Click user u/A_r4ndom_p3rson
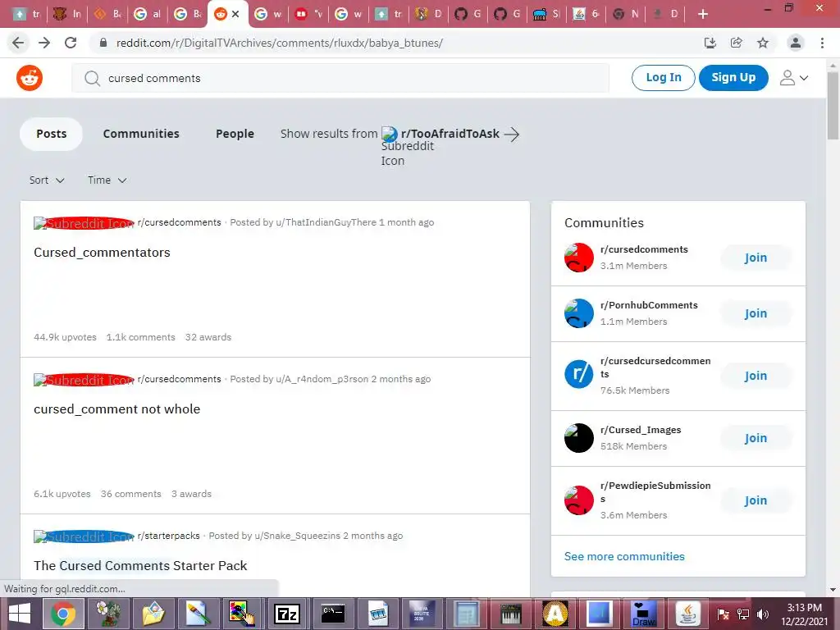The height and width of the screenshot is (630, 840). (322, 379)
